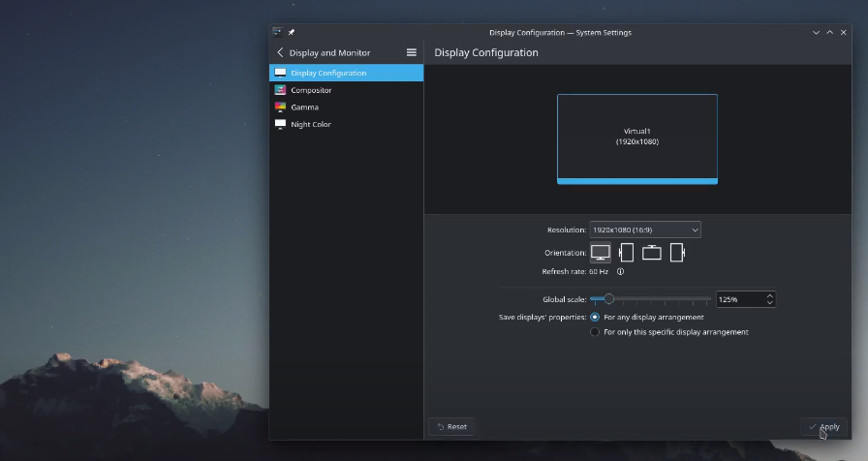Image resolution: width=868 pixels, height=461 pixels.
Task: Decrease global scale with the down arrow
Action: click(769, 303)
